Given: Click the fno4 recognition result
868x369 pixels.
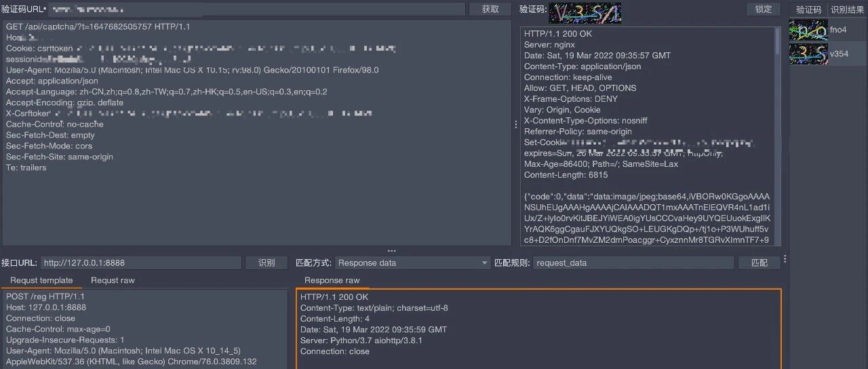Looking at the screenshot, I should (x=838, y=30).
